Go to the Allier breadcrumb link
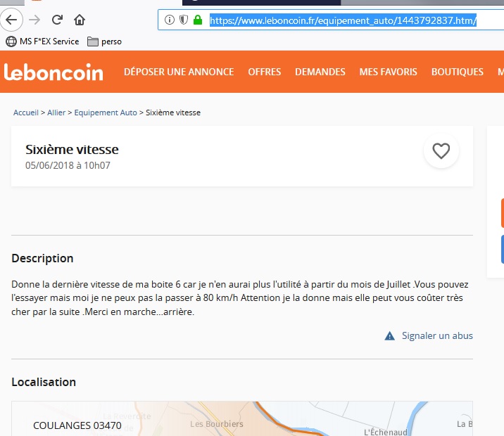 pos(56,113)
